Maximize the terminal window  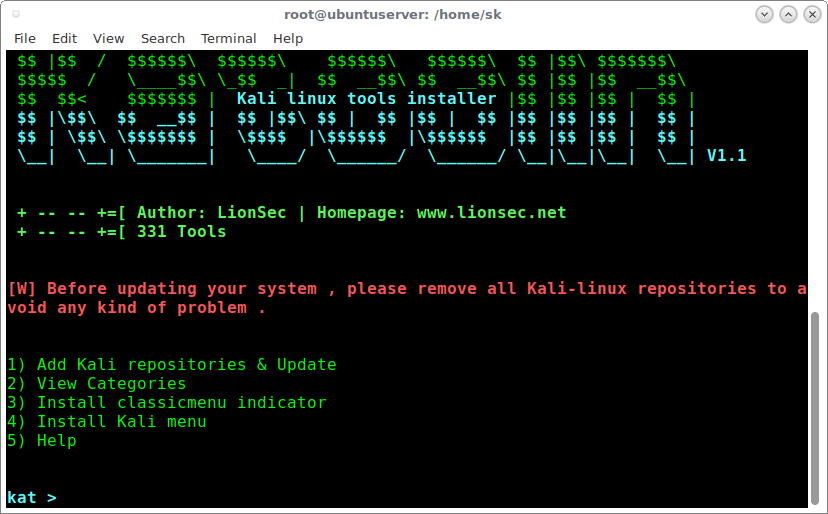pos(788,14)
